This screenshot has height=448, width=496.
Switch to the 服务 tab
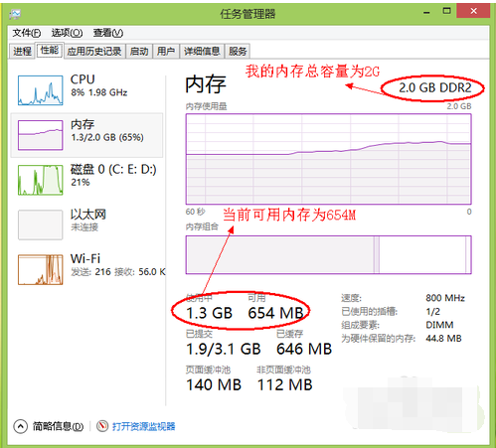tap(238, 51)
